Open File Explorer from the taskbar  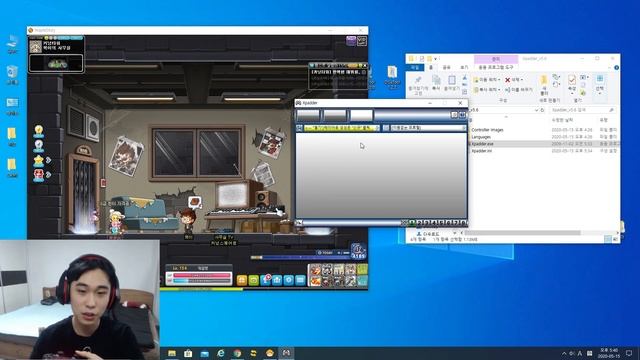click(x=172, y=353)
